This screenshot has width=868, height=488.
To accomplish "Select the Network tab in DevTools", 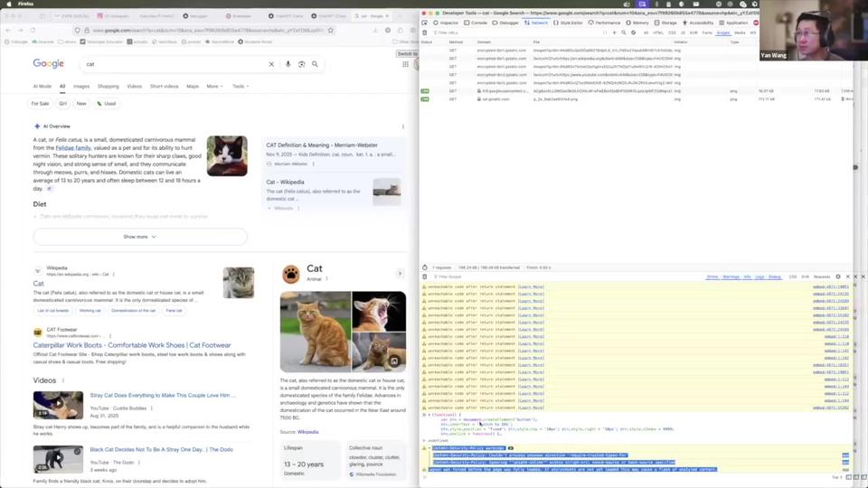I will (536, 23).
